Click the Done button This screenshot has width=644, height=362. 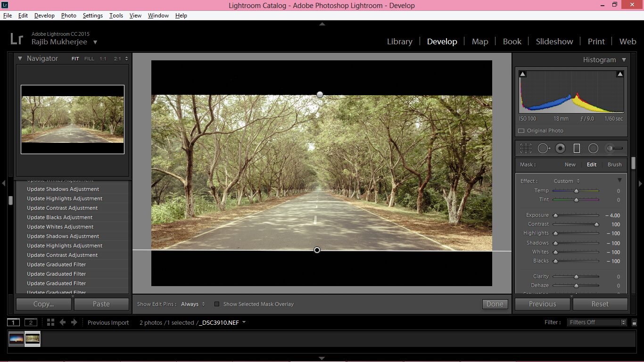tap(495, 304)
